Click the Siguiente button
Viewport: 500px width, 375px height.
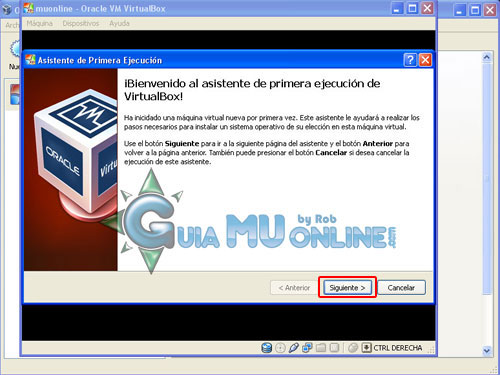(x=347, y=288)
